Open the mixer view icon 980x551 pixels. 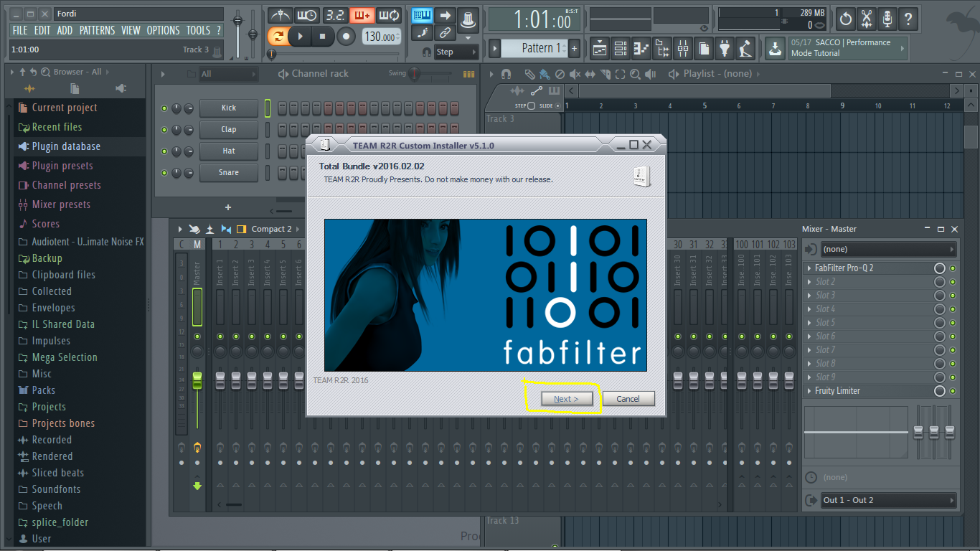[683, 49]
